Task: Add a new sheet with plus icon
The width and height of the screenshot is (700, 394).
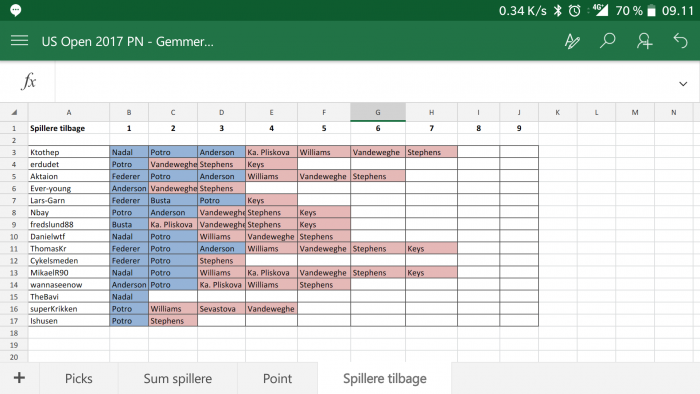Action: click(19, 378)
